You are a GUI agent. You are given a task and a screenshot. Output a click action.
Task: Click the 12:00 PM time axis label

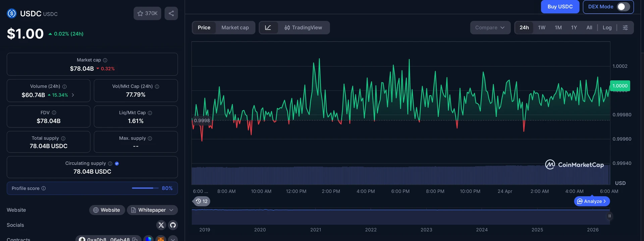296,191
